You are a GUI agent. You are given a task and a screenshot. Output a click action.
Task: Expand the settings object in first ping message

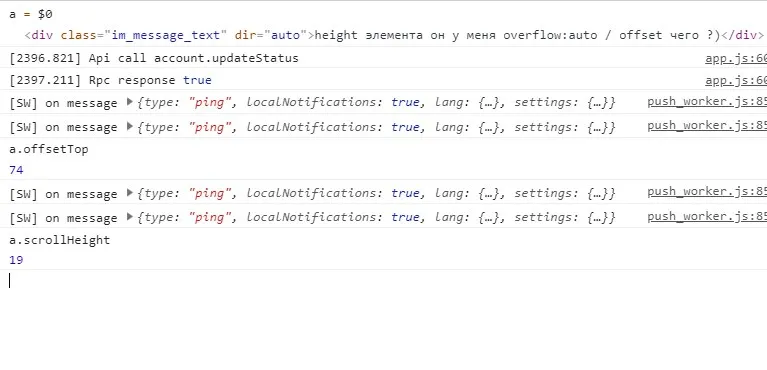pos(564,102)
